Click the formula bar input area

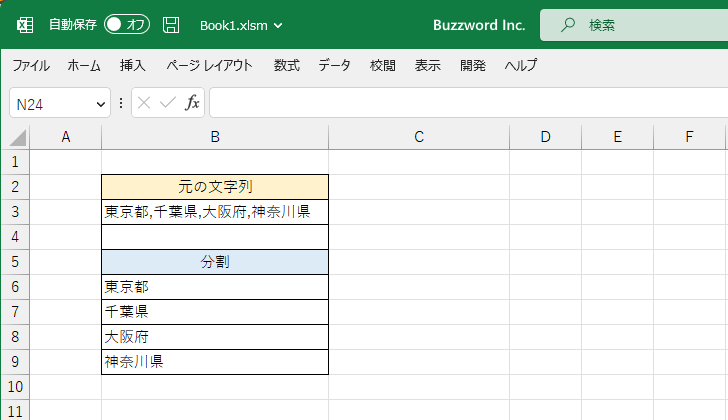point(469,103)
